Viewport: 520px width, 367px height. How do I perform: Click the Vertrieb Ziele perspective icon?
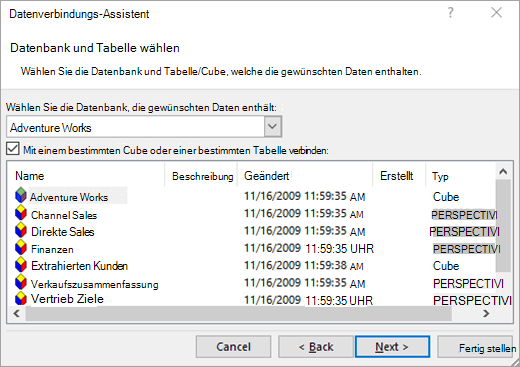[21, 298]
